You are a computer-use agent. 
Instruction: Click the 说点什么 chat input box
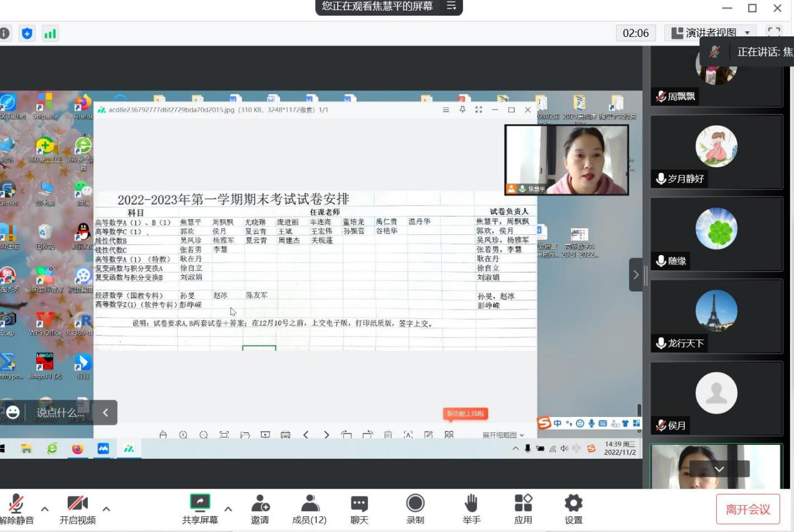coord(60,412)
